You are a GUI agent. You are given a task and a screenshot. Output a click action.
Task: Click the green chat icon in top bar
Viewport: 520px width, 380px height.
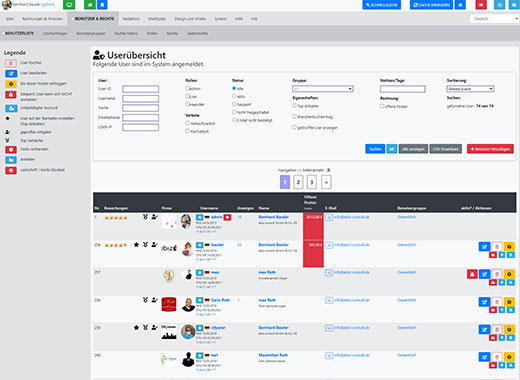[x=69, y=5]
